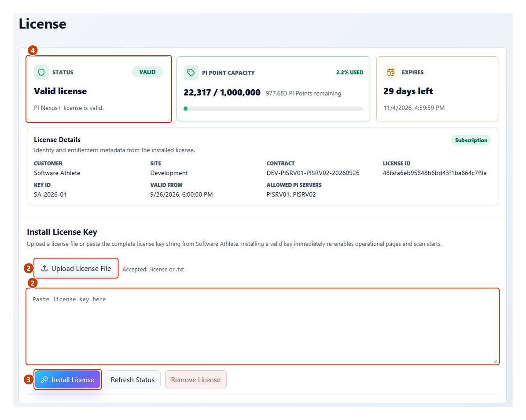Viewport: 526px width, 420px height.
Task: Click the 'KEY ID' field label
Action: tap(42, 185)
